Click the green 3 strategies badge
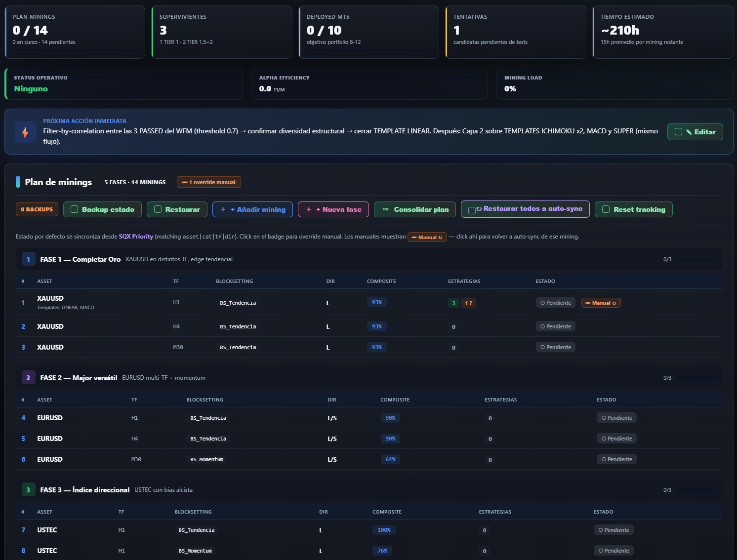Screen dimensions: 737x560 (x=453, y=303)
